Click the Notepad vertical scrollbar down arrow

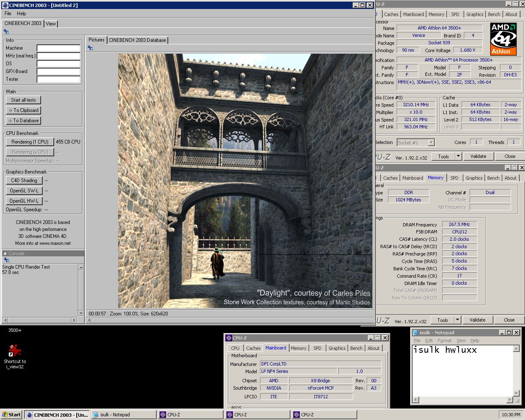click(516, 393)
